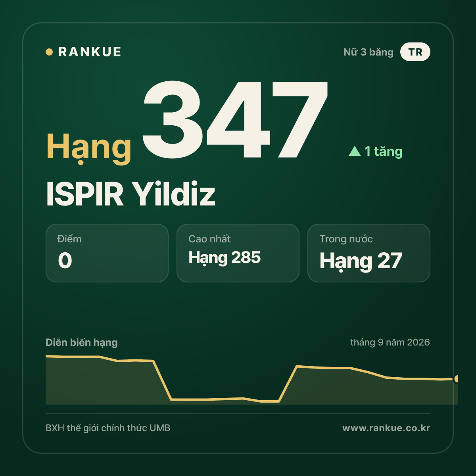Image resolution: width=476 pixels, height=476 pixels.
Task: Click 'BXH thế giới chính thức UMB' footer text
Action: 108,428
